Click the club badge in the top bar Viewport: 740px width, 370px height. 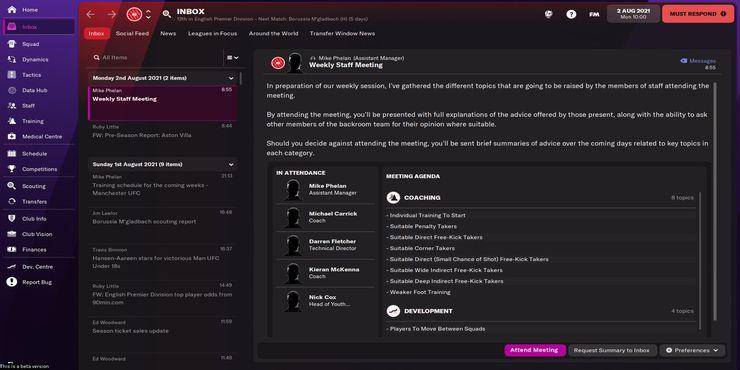click(x=135, y=14)
